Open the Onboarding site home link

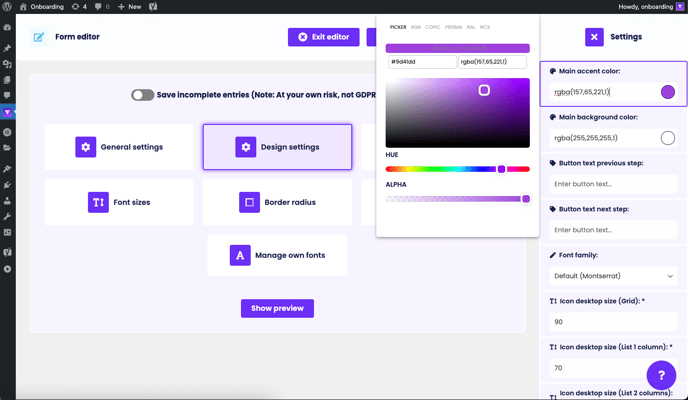42,7
